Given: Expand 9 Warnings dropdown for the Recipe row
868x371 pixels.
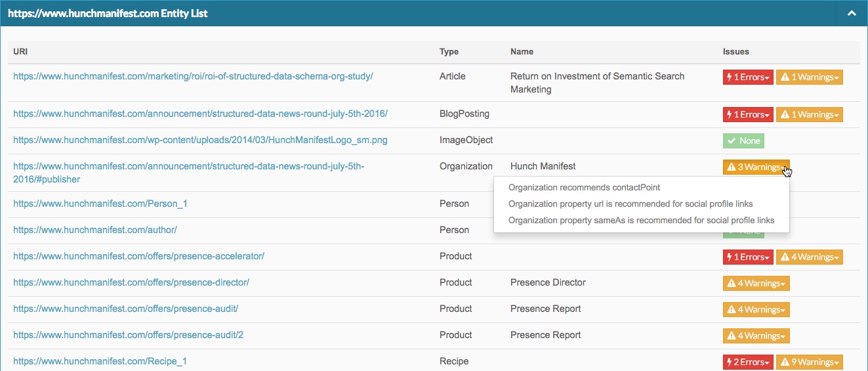Looking at the screenshot, I should point(809,362).
